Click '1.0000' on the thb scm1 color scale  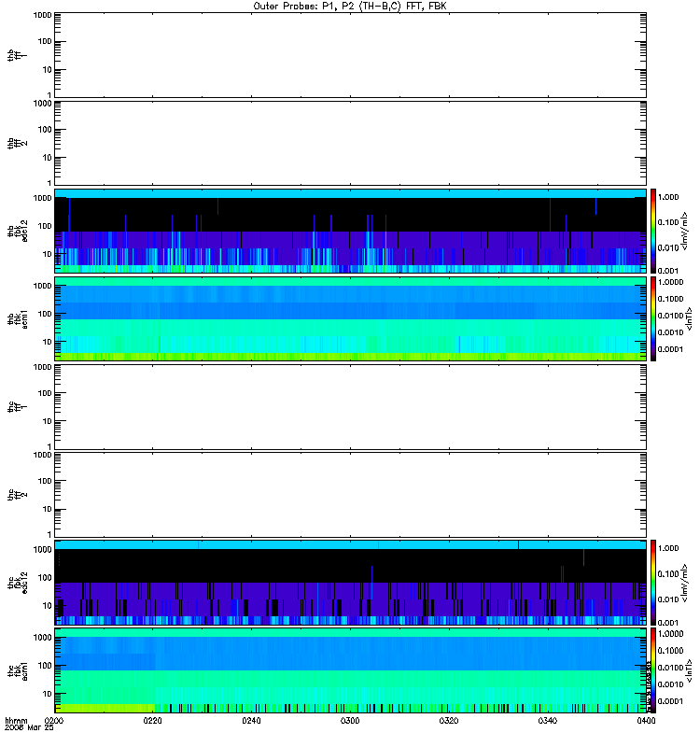[670, 282]
